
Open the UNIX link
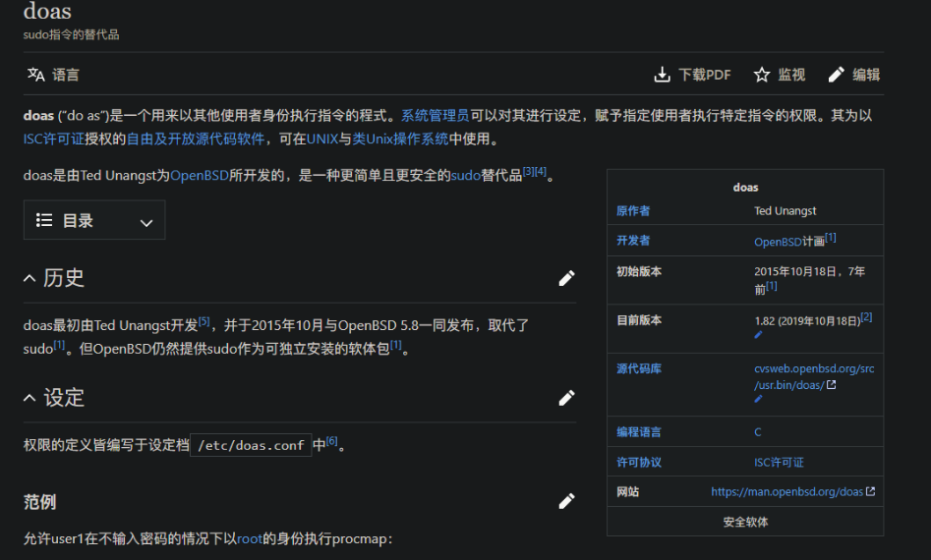pos(322,139)
